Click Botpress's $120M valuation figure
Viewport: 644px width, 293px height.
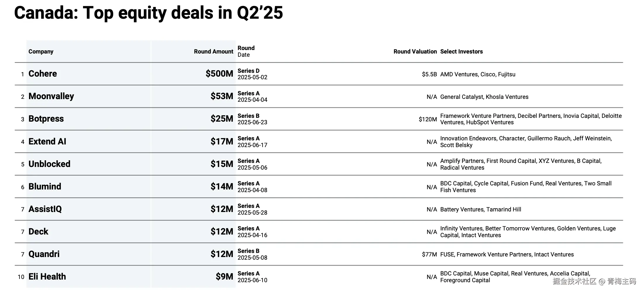(428, 119)
